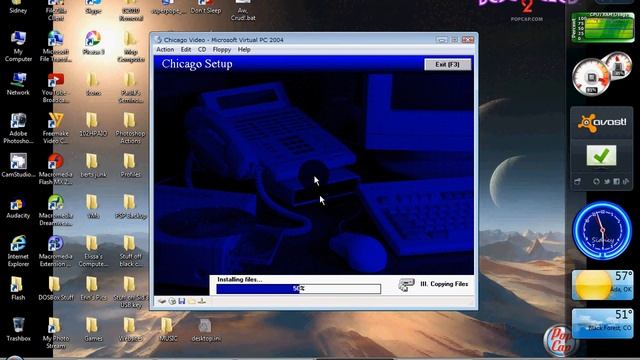The image size is (640, 360).
Task: Click the Twitter icon in avast gadget
Action: point(607,181)
